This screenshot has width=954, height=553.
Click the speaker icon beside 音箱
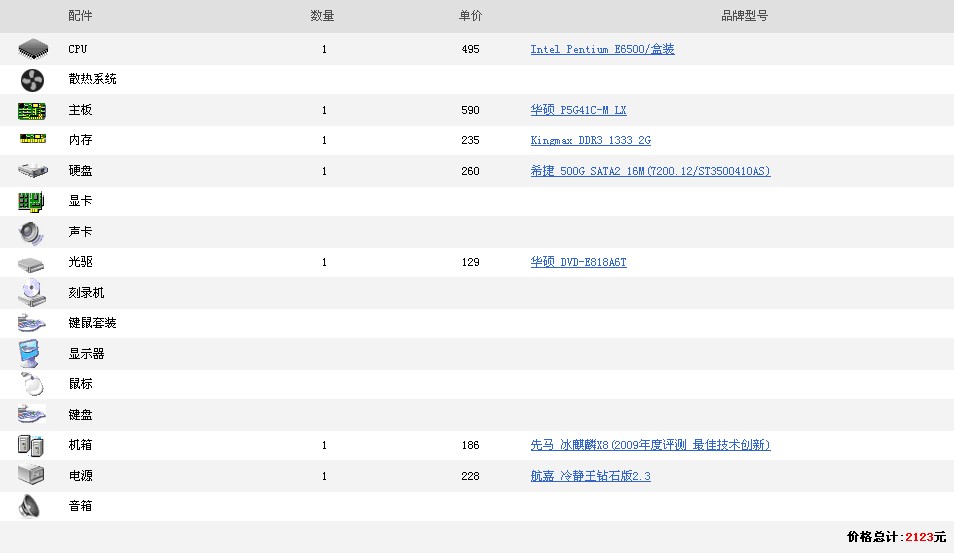(x=29, y=506)
